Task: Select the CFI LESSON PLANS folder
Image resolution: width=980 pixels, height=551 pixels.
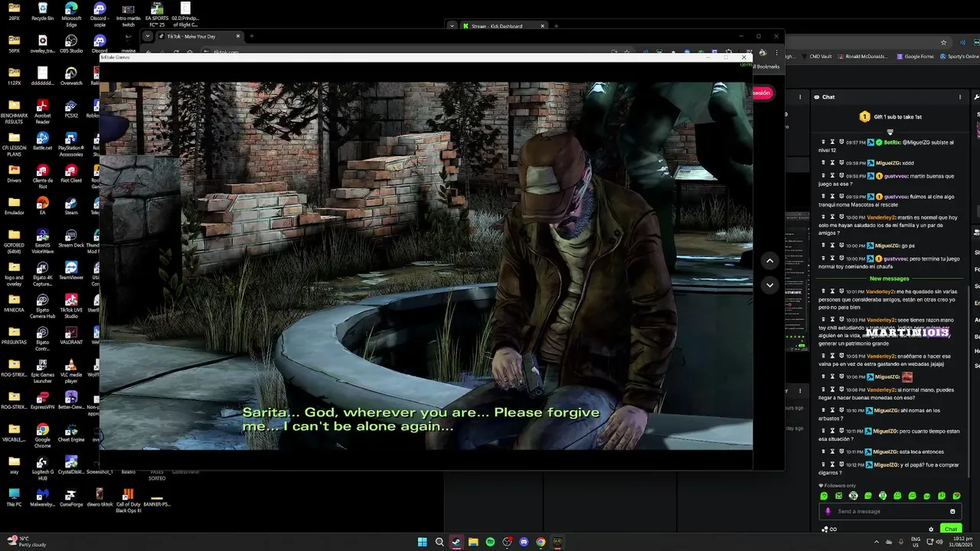Action: 14,144
